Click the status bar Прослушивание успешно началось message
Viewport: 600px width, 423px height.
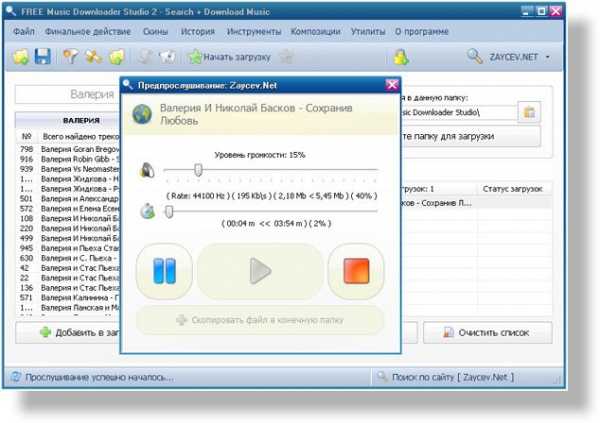(99, 377)
